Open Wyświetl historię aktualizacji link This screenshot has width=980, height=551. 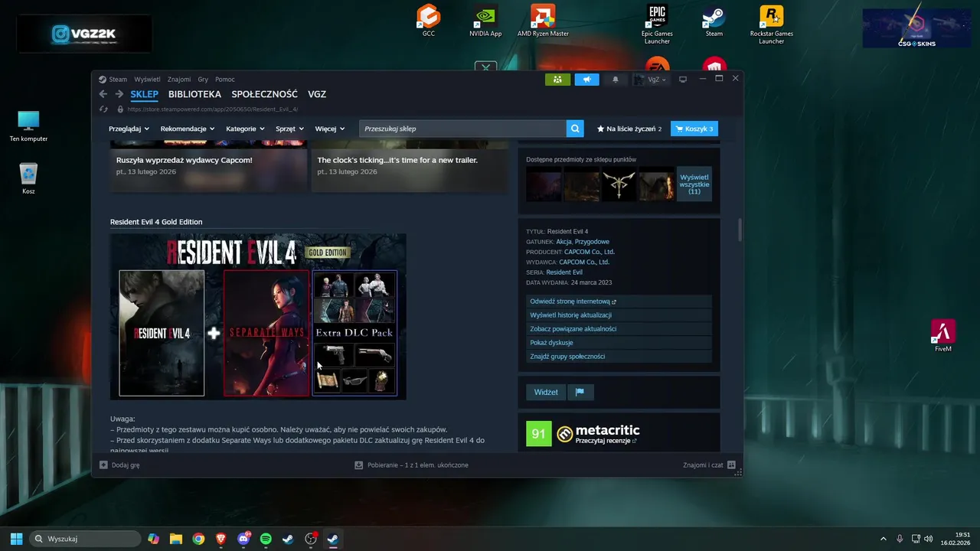tap(619, 315)
